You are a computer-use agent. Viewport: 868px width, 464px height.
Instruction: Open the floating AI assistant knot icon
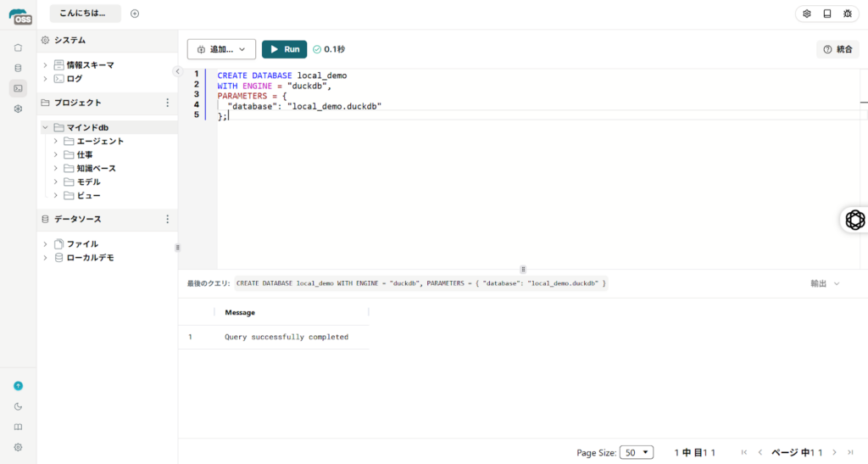(854, 220)
